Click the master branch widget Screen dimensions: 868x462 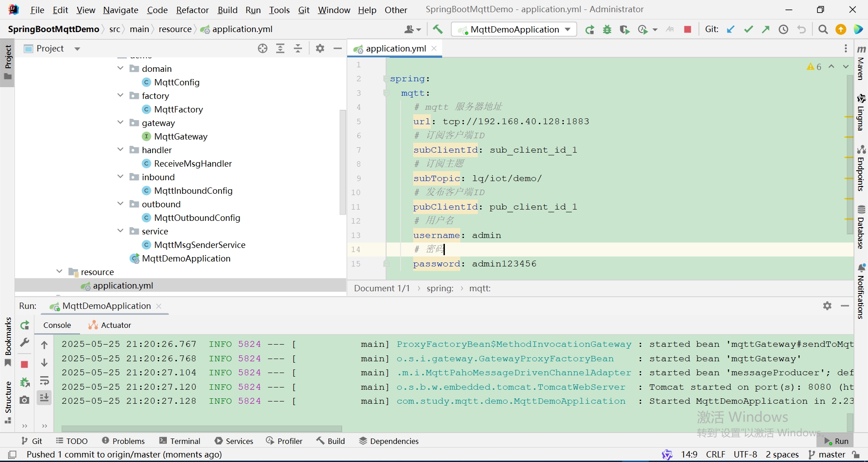tap(827, 454)
